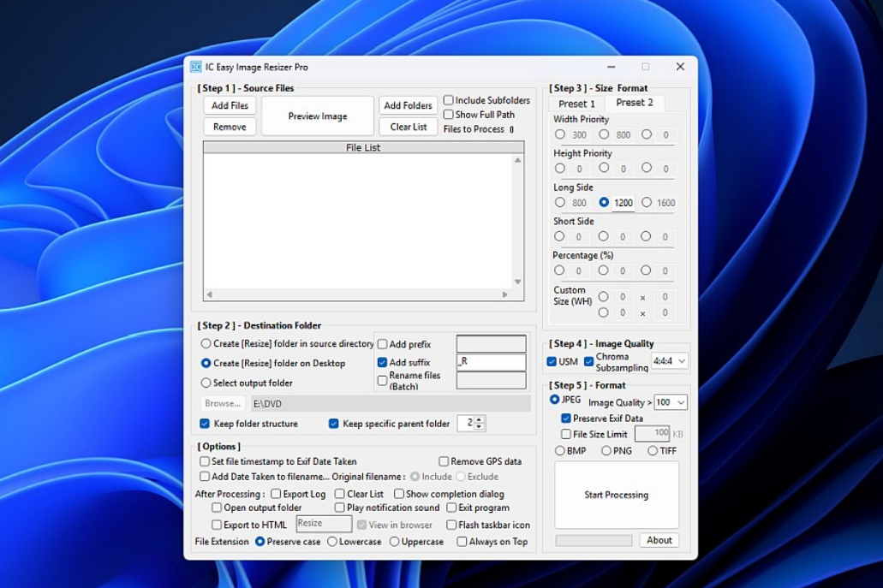This screenshot has height=588, width=883.
Task: Open the Chroma Subsampling 4:4:4 dropdown
Action: pos(669,361)
